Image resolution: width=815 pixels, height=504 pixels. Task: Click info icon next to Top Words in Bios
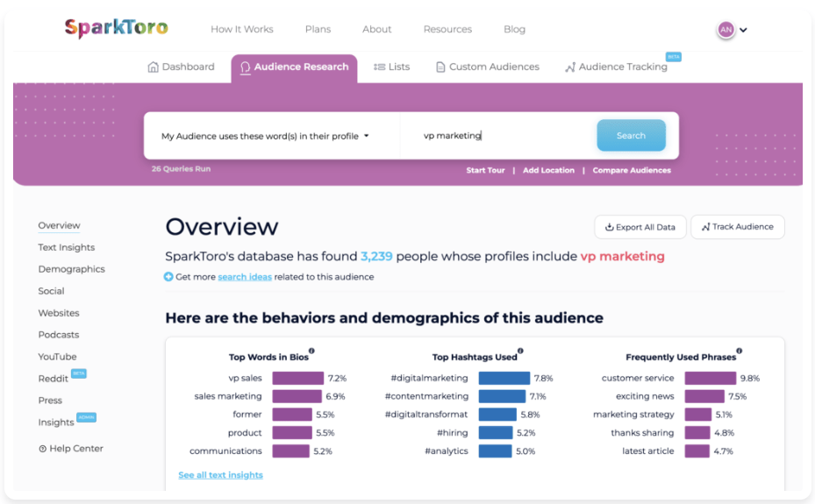point(311,351)
